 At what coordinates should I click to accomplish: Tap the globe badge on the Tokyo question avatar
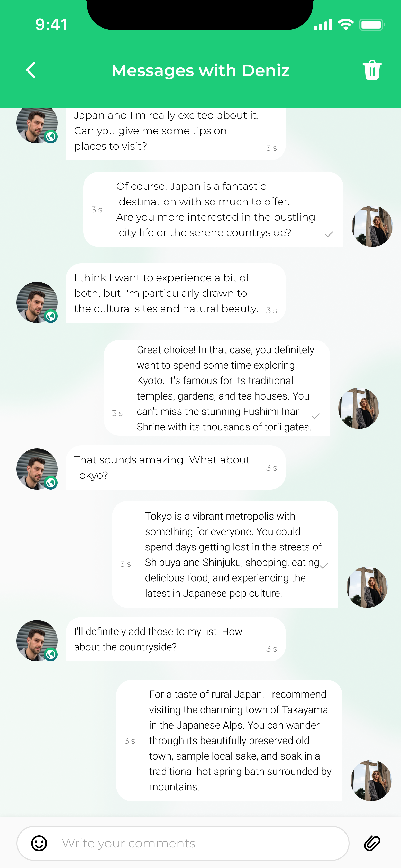click(x=51, y=483)
